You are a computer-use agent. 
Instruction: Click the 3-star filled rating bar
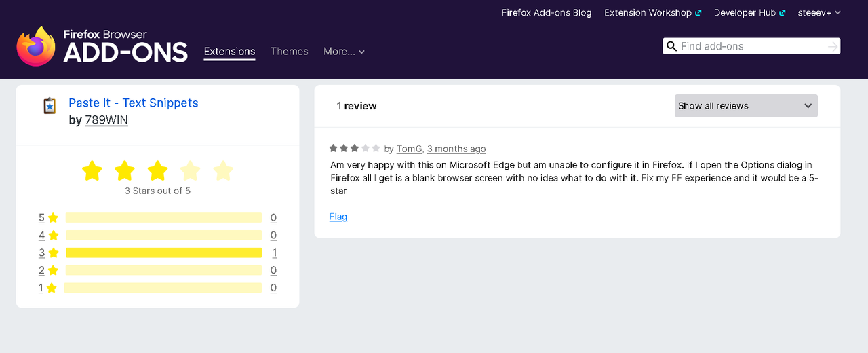click(x=163, y=253)
